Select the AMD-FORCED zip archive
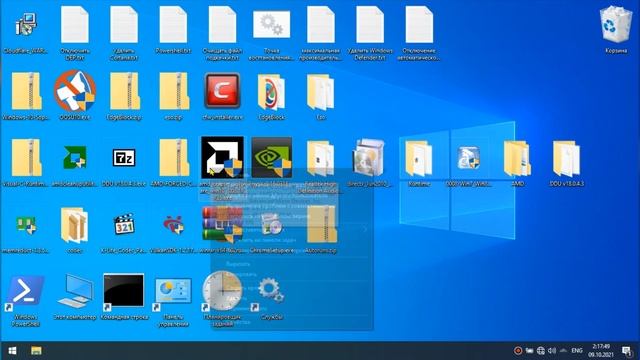 coord(173,158)
